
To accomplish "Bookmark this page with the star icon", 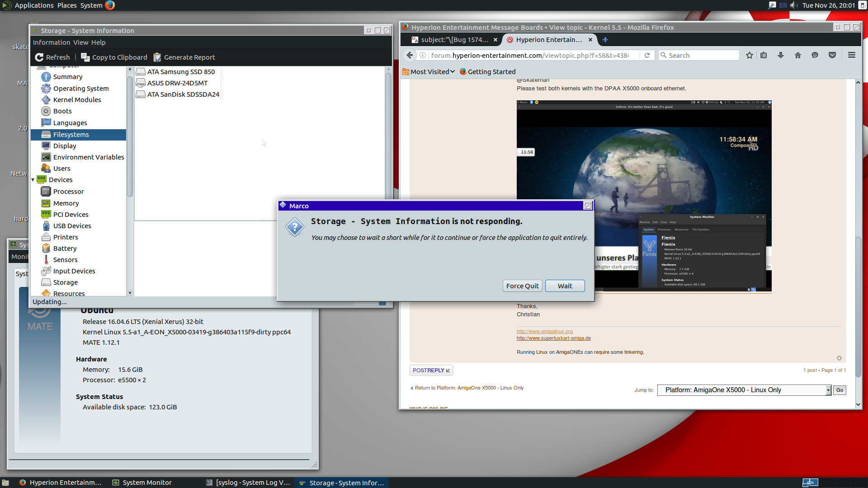I will (750, 55).
